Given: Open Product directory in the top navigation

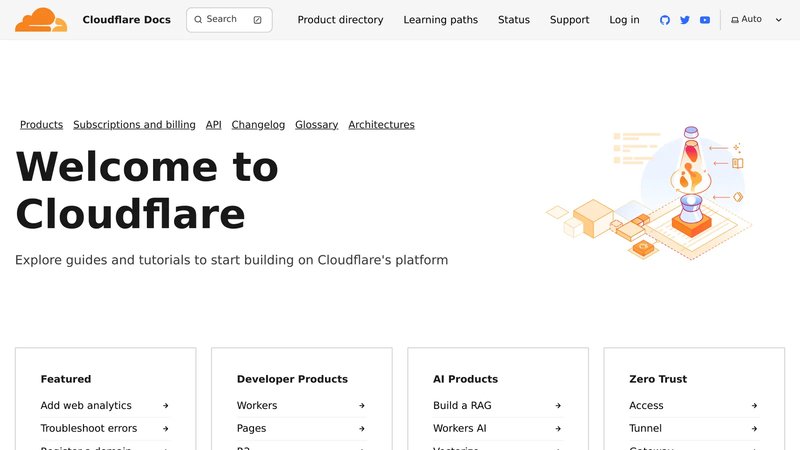Looking at the screenshot, I should point(340,20).
